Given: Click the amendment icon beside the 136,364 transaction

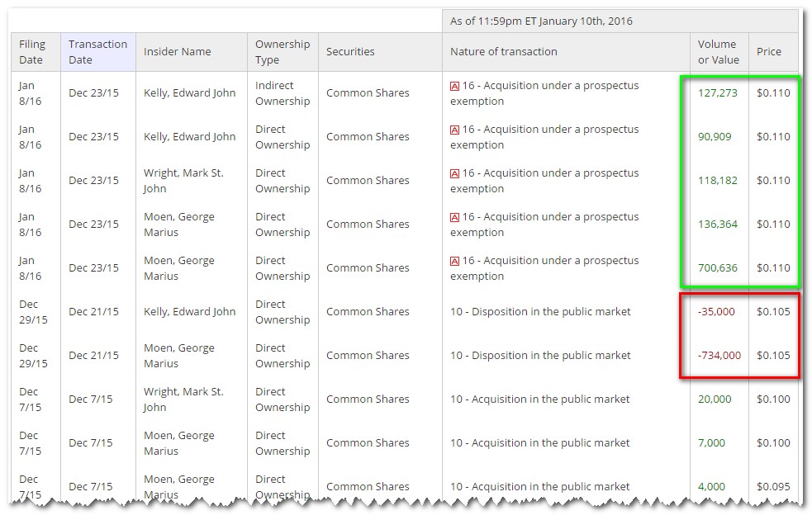Looking at the screenshot, I should point(454,217).
